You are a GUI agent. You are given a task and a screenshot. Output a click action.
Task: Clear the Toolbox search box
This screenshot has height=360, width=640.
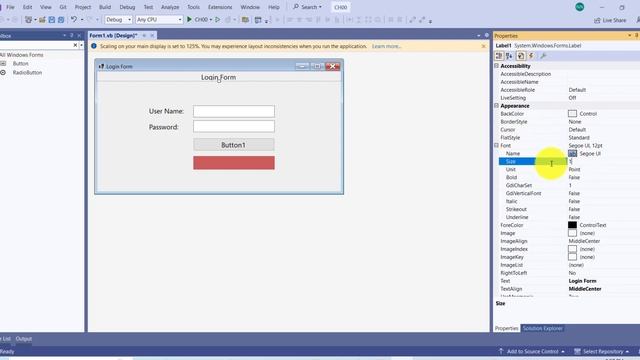(x=75, y=45)
